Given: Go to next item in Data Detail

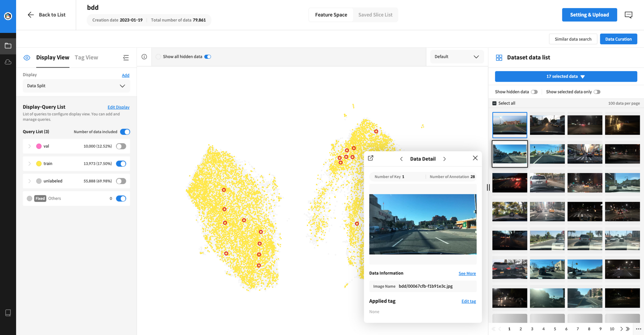Looking at the screenshot, I should (444, 159).
